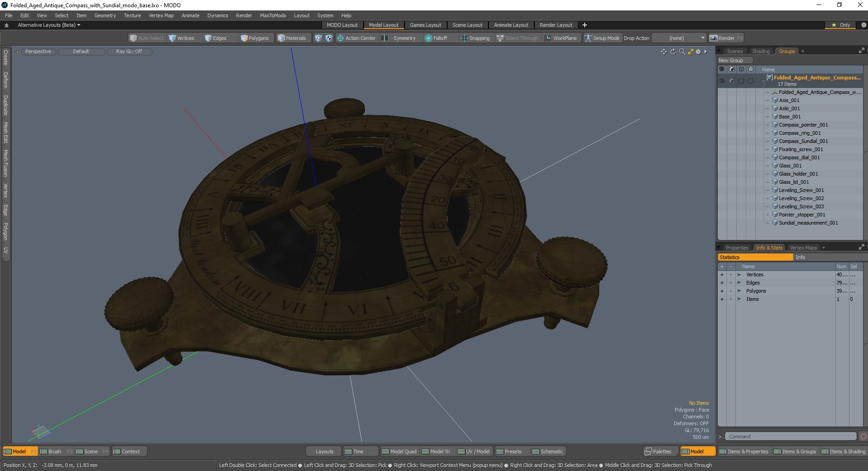Viewport: 868px width, 471px height.
Task: Click the viewport pan (move arrows) icon
Action: (664, 52)
